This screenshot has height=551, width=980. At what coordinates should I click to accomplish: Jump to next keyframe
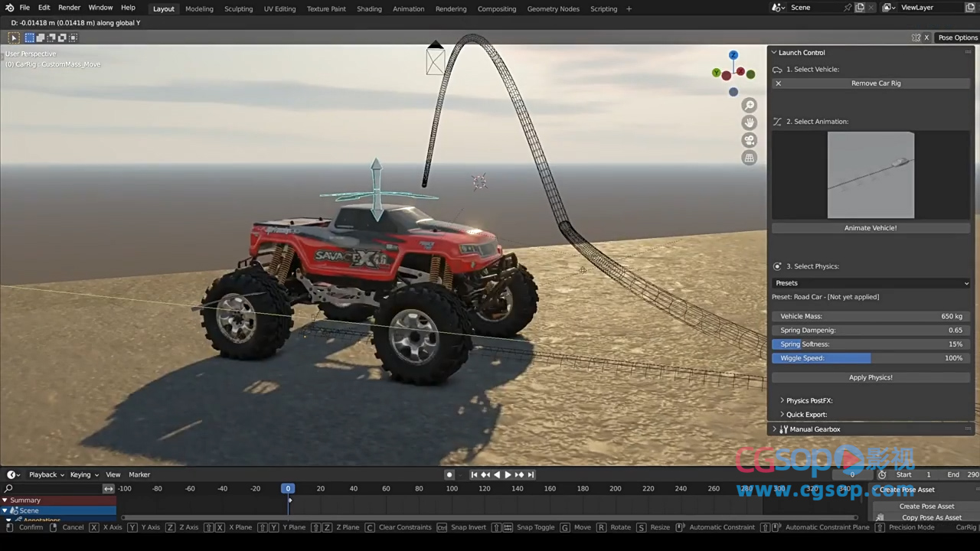(519, 474)
